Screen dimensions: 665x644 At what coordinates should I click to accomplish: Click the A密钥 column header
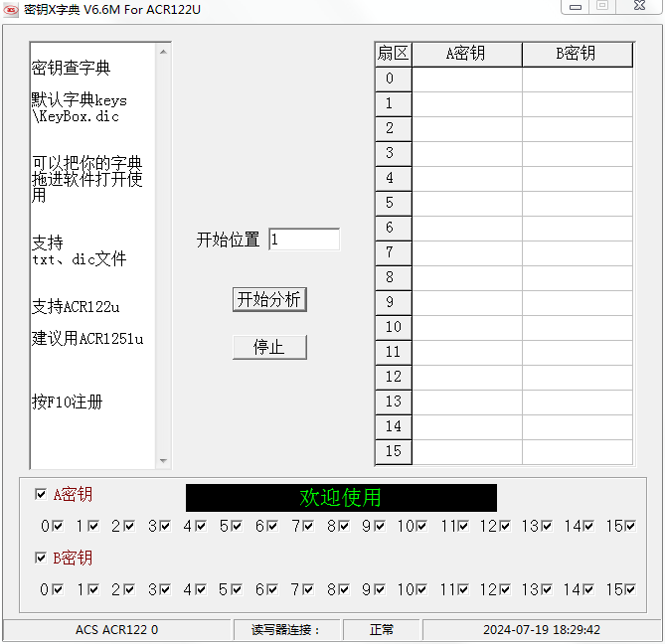[466, 54]
